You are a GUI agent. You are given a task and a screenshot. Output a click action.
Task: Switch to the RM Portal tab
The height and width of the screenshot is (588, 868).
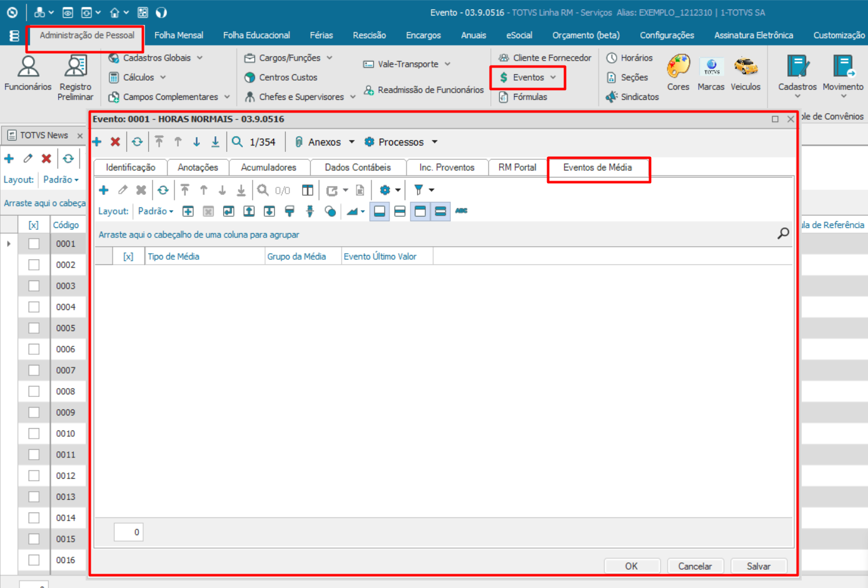pos(517,167)
